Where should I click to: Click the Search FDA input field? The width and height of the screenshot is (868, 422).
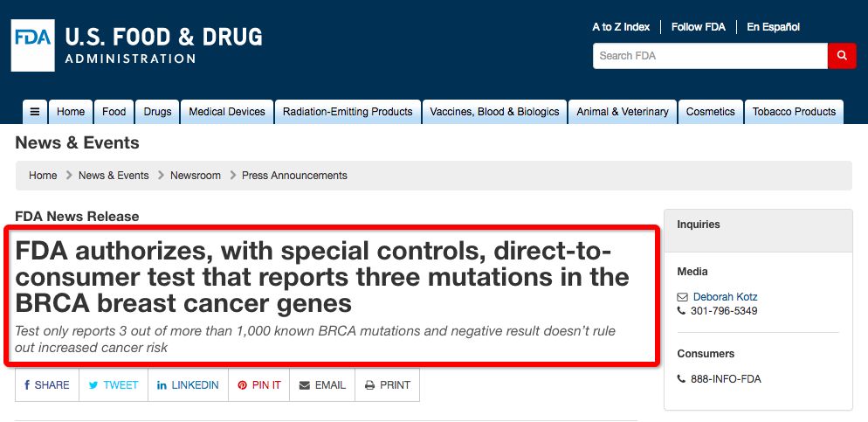tap(710, 56)
